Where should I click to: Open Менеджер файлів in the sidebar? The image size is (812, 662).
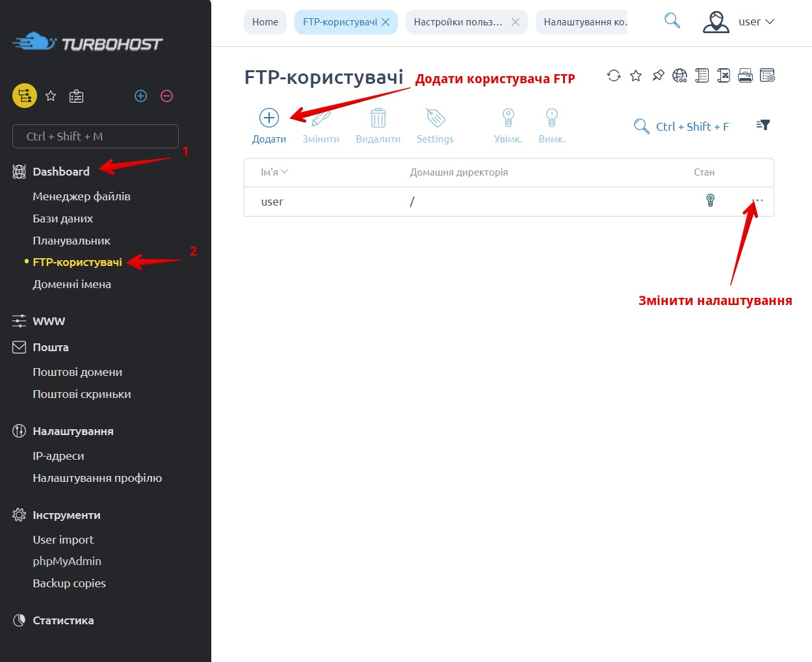[x=81, y=196]
